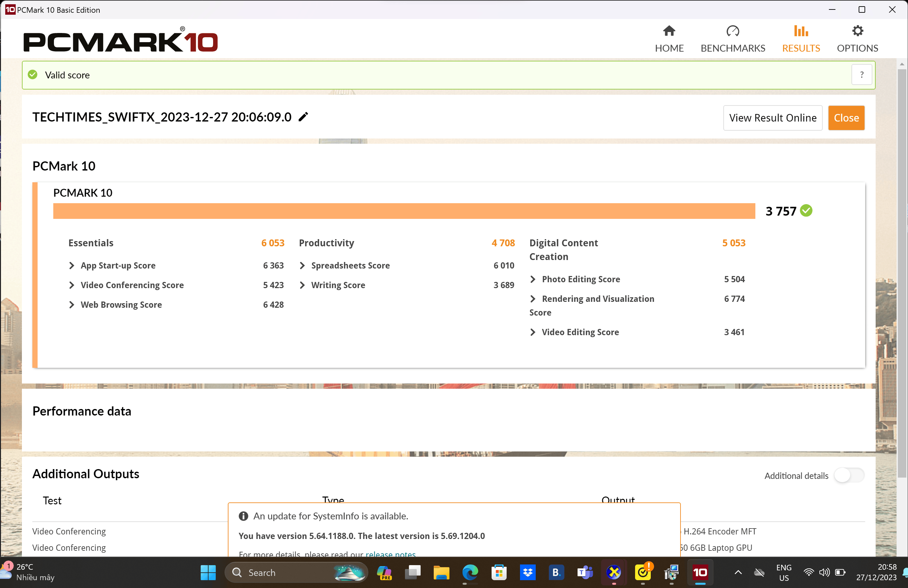Open Task View from taskbar
This screenshot has height=588, width=908.
(413, 572)
